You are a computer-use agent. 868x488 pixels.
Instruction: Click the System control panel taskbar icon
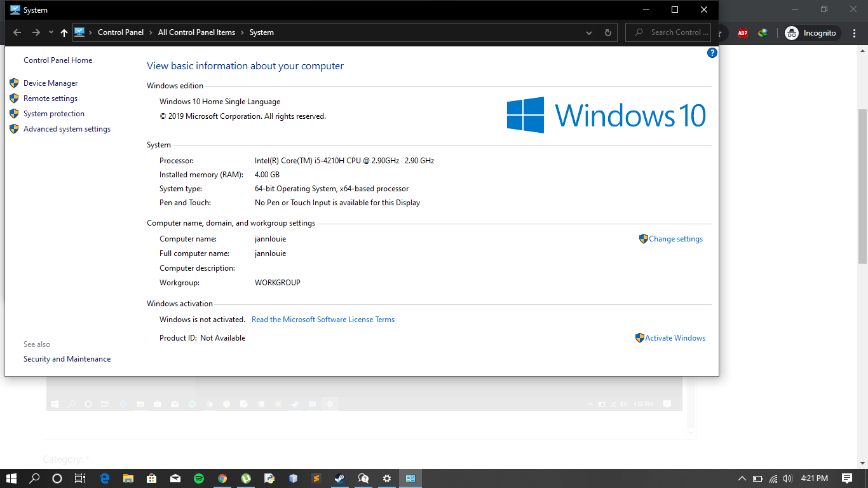coord(410,478)
